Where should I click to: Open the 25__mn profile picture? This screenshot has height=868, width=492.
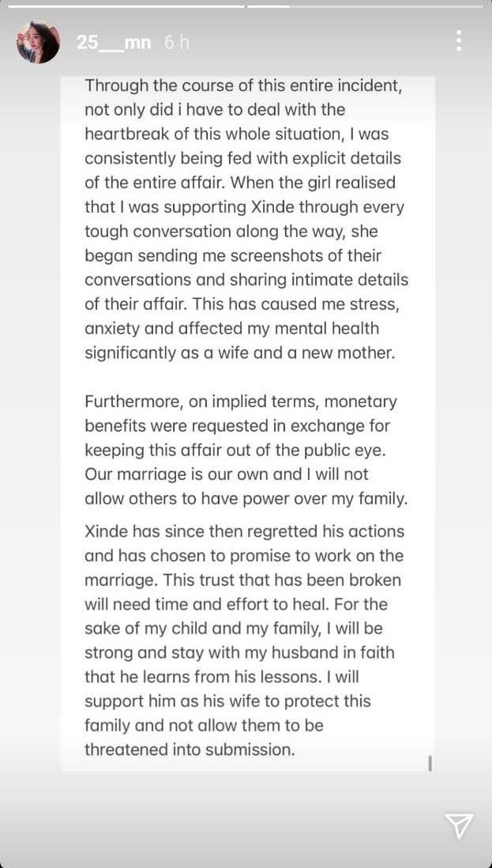(38, 42)
